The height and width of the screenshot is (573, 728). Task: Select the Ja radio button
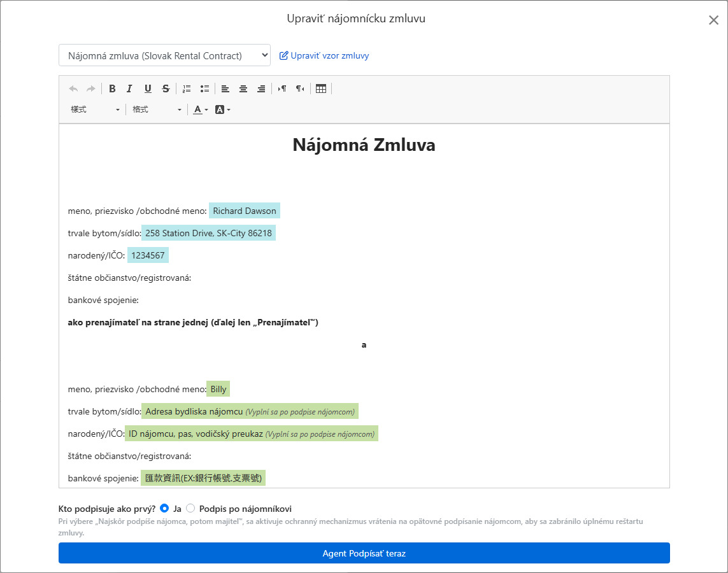click(x=164, y=508)
